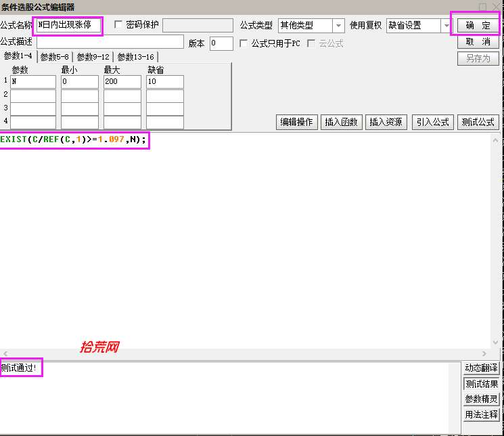Switch to the 参数9-12 tab
This screenshot has height=436, width=504.
pyautogui.click(x=93, y=57)
